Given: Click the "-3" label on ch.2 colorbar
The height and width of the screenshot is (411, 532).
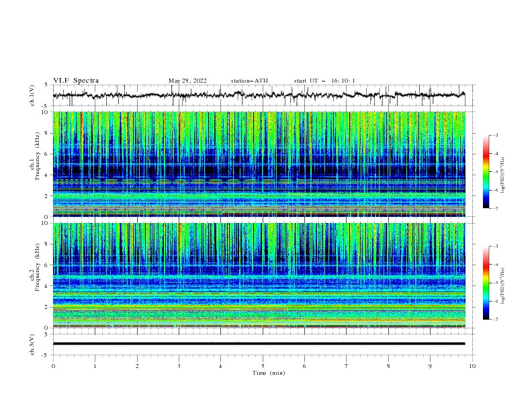Looking at the screenshot, I should click(496, 246).
